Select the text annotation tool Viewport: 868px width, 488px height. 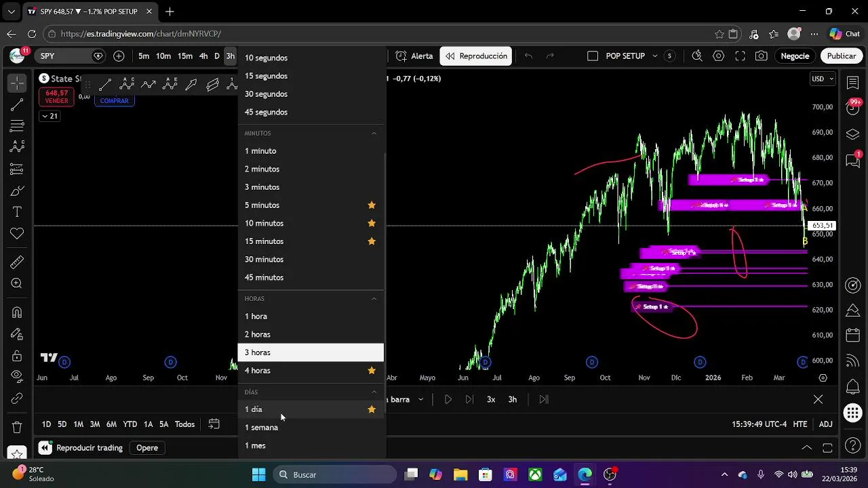click(x=17, y=212)
